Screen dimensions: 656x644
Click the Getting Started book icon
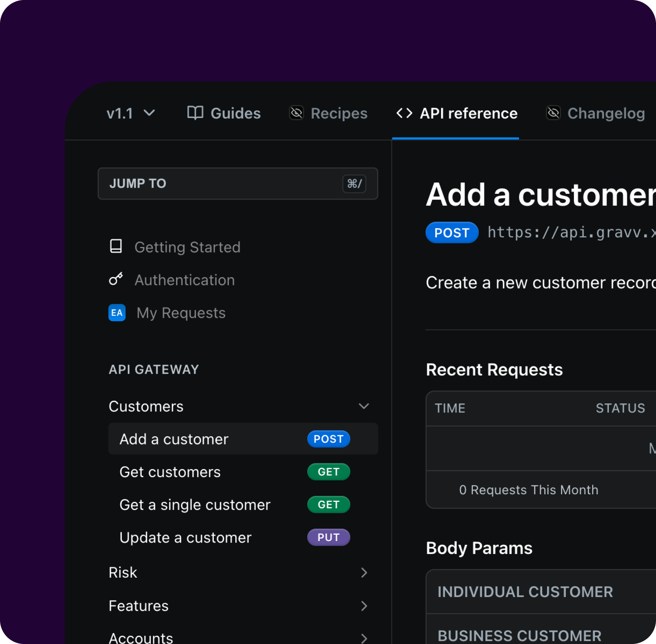click(x=116, y=246)
